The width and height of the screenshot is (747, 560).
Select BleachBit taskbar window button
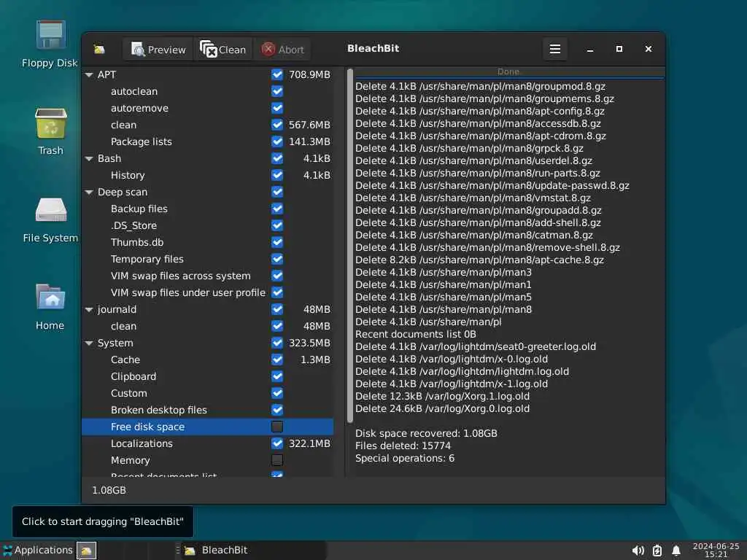coord(254,550)
